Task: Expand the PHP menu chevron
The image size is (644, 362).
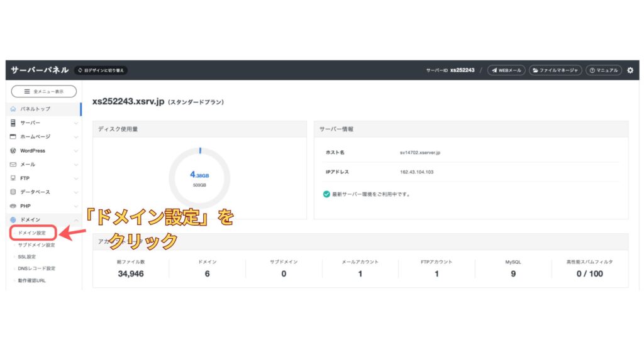Action: click(76, 206)
